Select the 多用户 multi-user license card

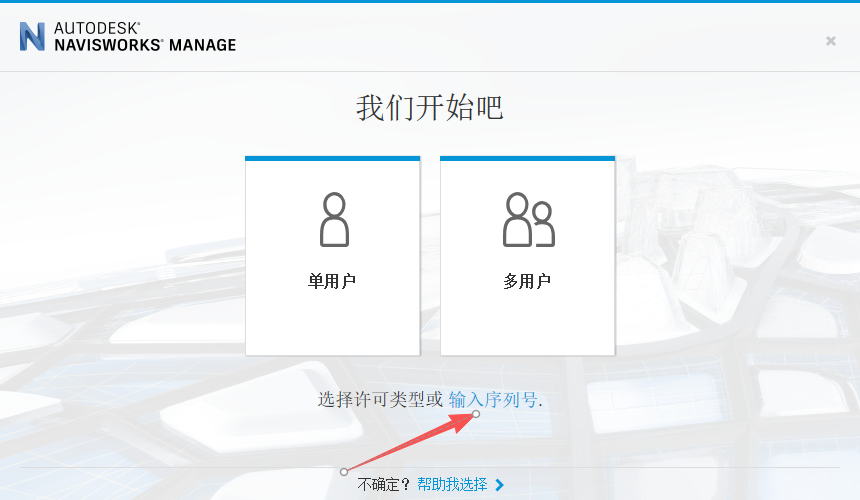[x=528, y=256]
